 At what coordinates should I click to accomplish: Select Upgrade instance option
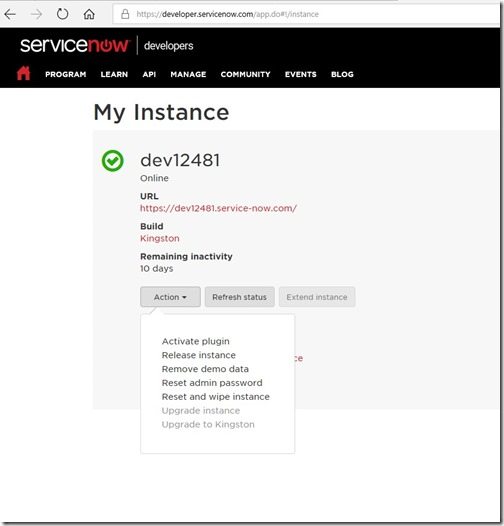click(201, 411)
